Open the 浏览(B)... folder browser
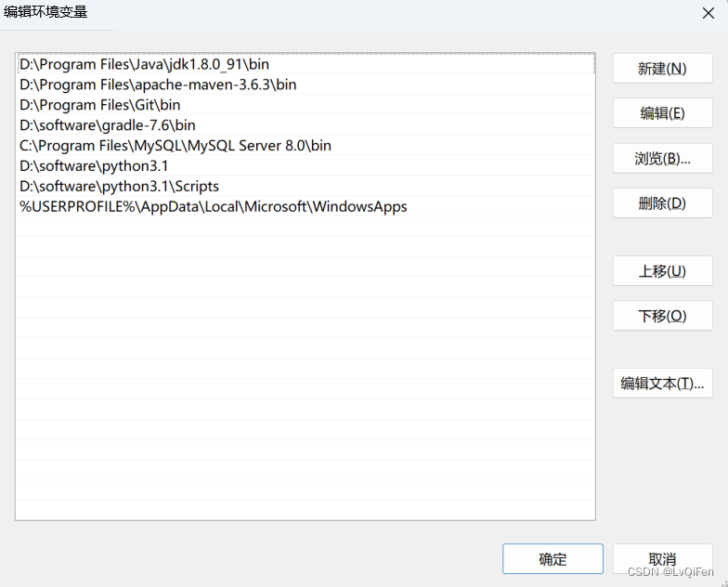 point(663,158)
